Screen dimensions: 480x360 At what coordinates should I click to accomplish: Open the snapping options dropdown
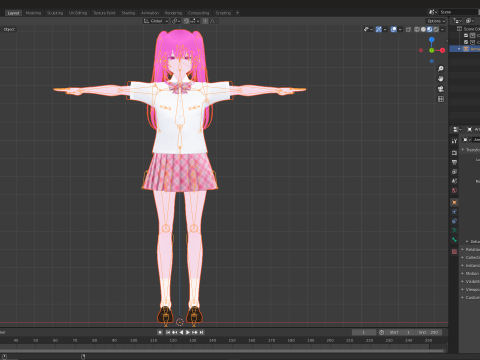click(195, 21)
